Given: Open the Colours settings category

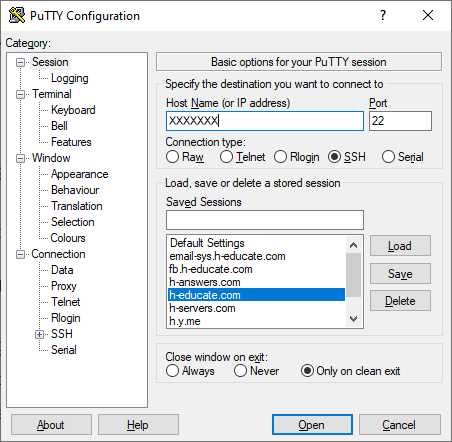Looking at the screenshot, I should pyautogui.click(x=68, y=238).
